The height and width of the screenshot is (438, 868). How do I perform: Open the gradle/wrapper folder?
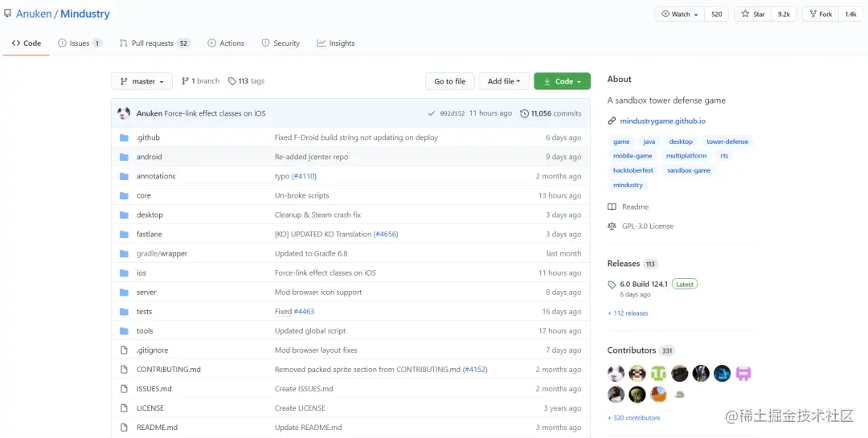click(162, 254)
